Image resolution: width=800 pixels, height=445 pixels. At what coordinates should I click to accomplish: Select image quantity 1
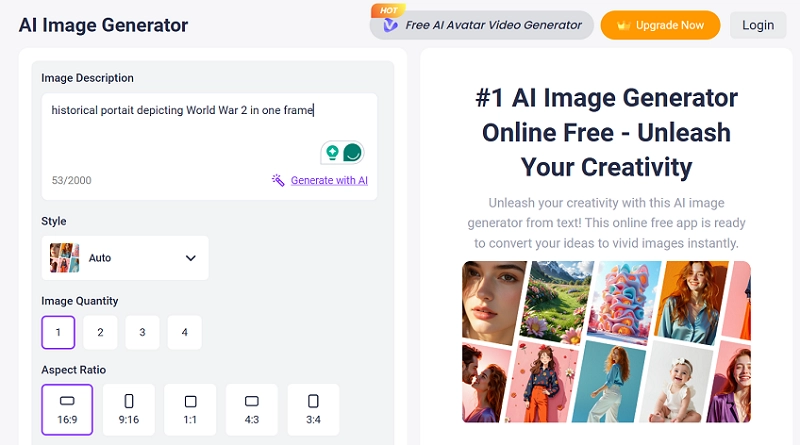(x=58, y=332)
